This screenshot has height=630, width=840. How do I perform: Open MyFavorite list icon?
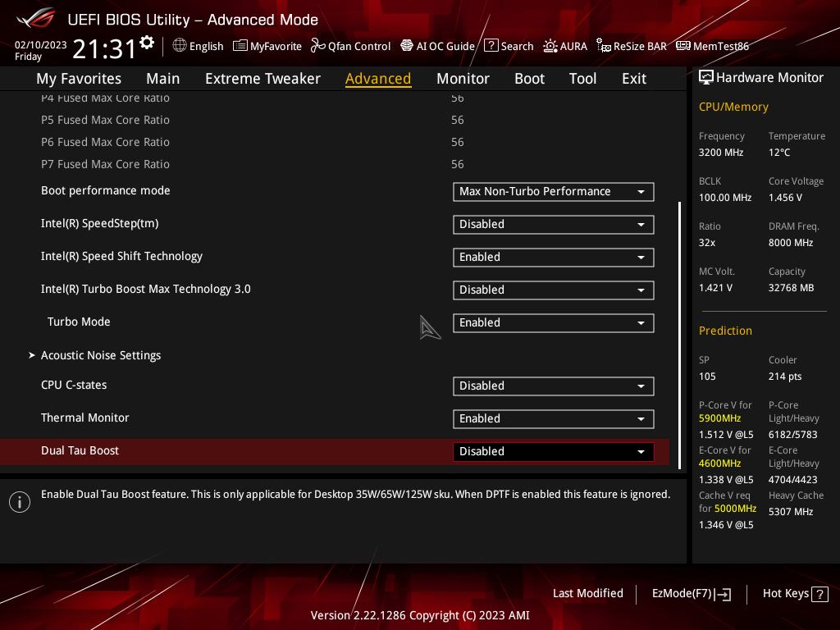[240, 46]
